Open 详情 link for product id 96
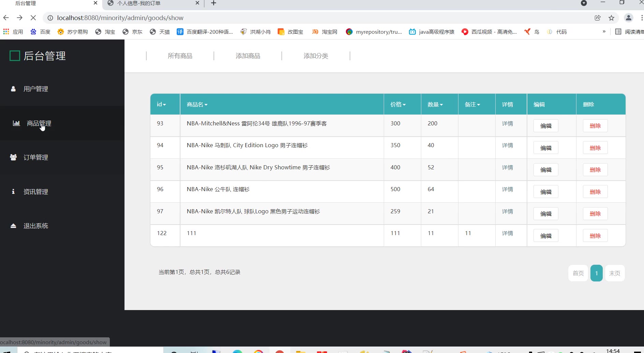 tap(508, 189)
